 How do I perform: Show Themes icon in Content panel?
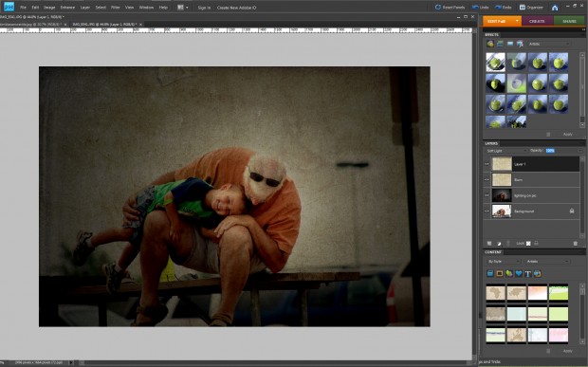537,274
